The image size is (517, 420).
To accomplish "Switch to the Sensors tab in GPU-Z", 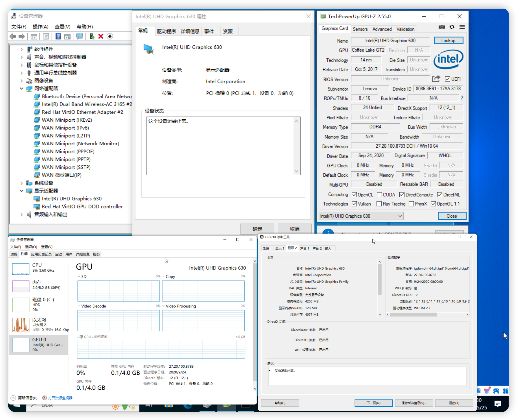I will click(360, 29).
